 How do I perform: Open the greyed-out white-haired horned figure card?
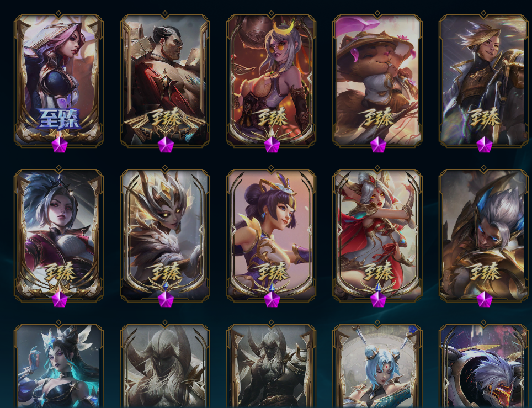click(x=165, y=365)
